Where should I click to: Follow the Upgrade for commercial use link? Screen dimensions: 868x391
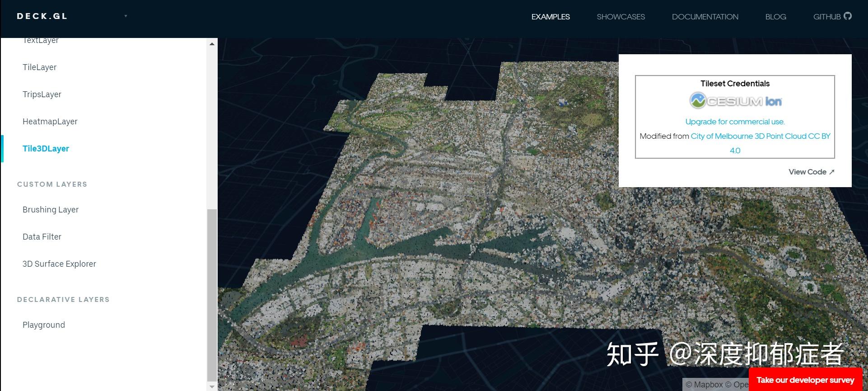click(x=735, y=122)
